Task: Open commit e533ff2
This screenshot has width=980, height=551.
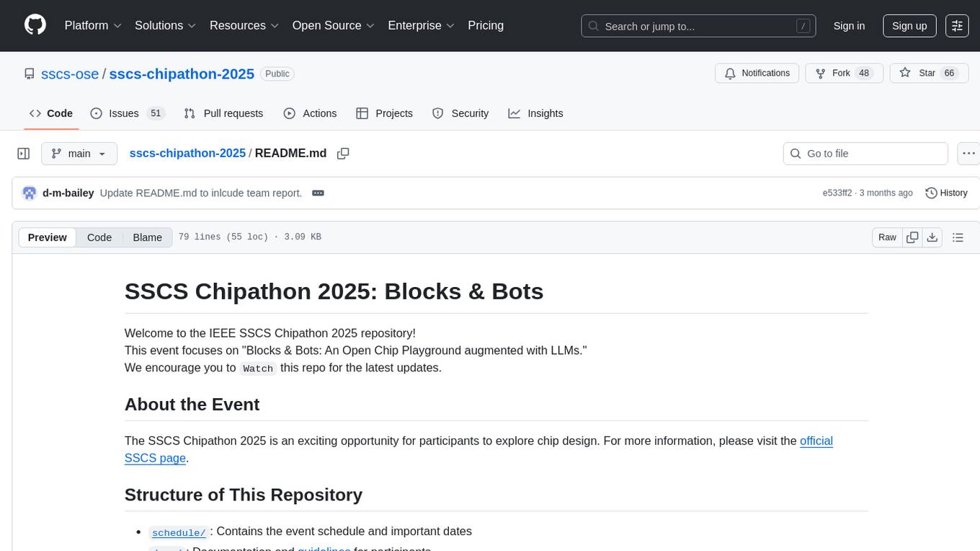Action: 837,193
